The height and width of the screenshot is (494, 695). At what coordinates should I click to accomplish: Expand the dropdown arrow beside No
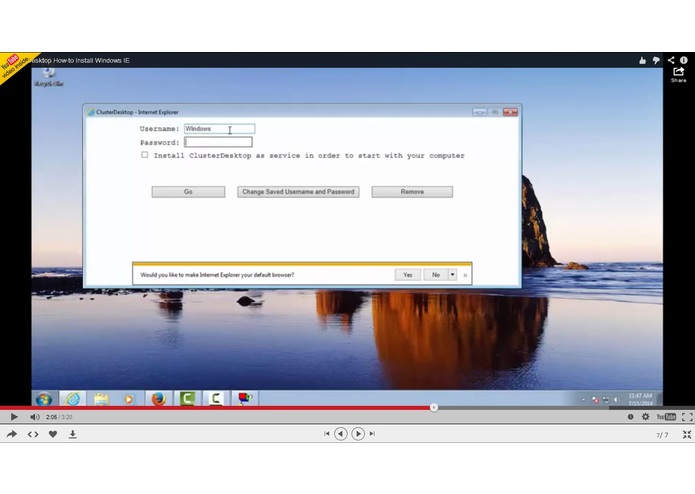click(453, 275)
